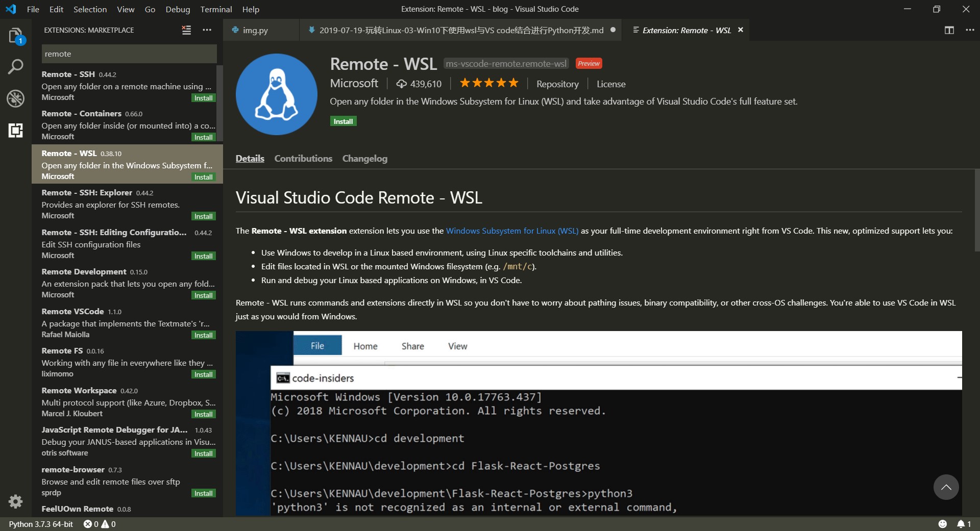Screen dimensions: 980x531
Task: Open the notifications bell in the status bar
Action: [964, 524]
